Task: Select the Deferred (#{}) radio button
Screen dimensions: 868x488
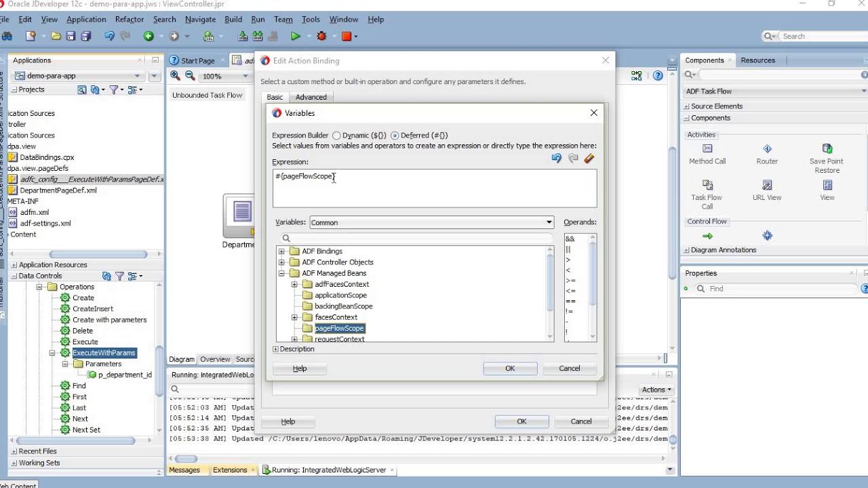Action: (x=395, y=136)
